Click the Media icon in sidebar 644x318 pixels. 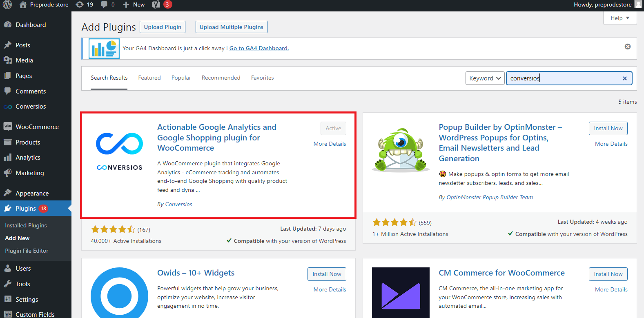click(8, 60)
